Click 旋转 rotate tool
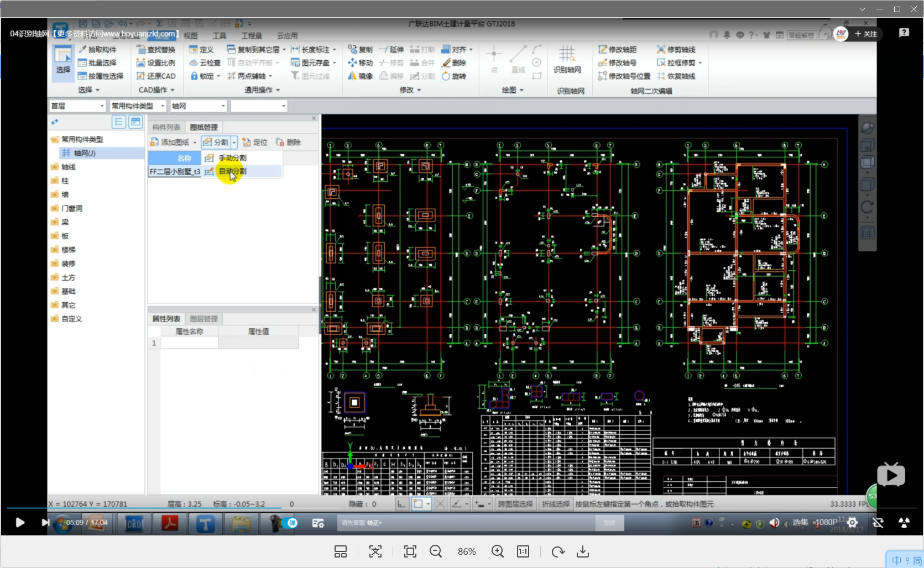The height and width of the screenshot is (568, 924). (454, 76)
